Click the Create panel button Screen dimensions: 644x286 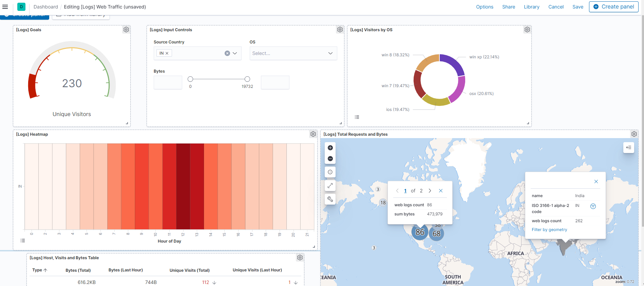click(x=613, y=7)
